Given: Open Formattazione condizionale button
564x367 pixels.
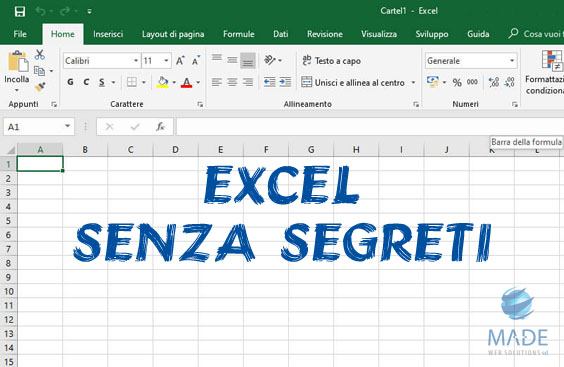Looking at the screenshot, I should click(x=545, y=73).
